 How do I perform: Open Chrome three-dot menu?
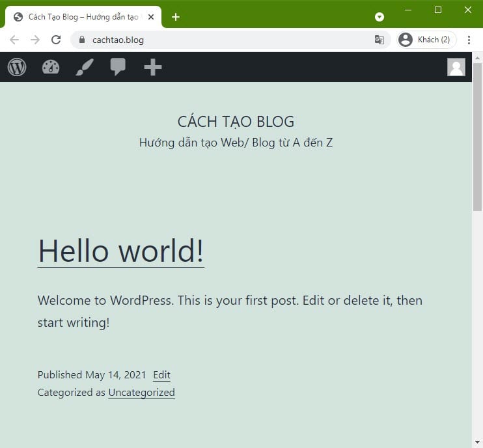[x=469, y=40]
